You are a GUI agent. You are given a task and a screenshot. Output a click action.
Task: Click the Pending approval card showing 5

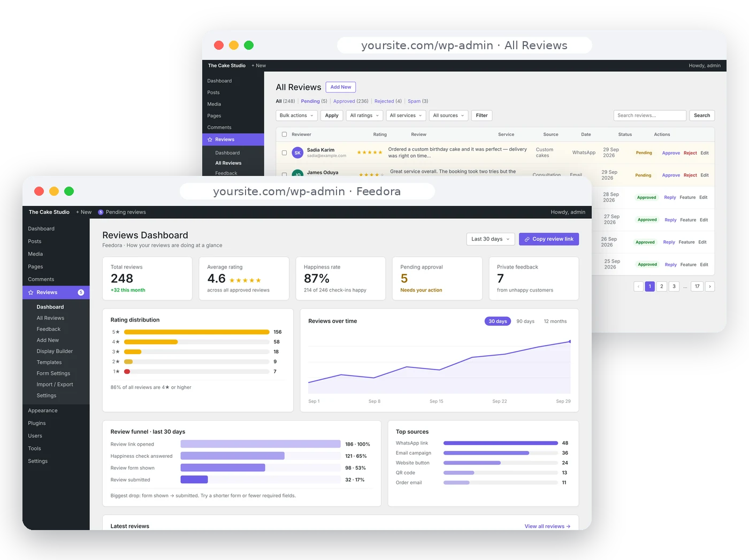pos(437,279)
